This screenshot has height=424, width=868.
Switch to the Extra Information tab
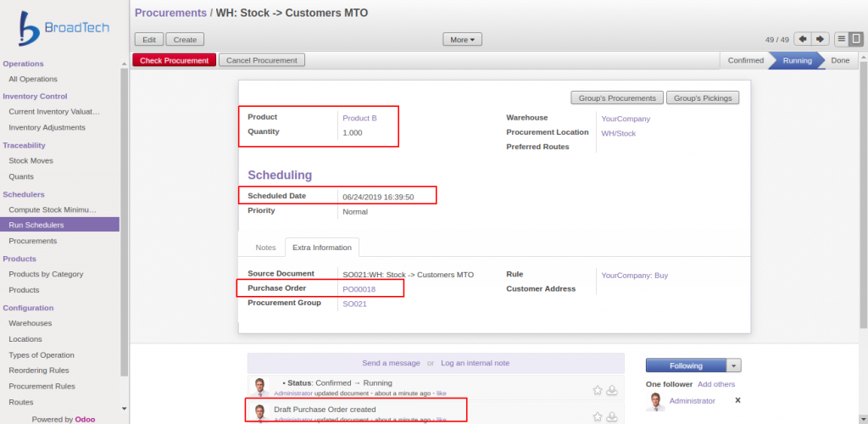click(321, 248)
